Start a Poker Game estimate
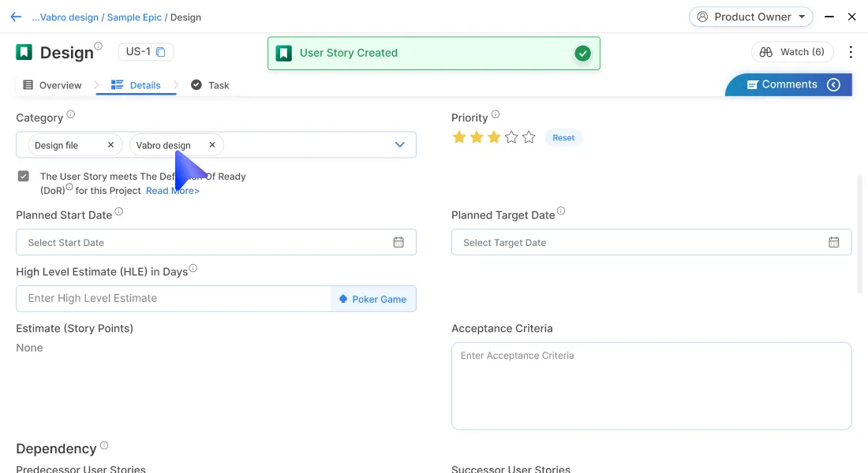 click(372, 299)
